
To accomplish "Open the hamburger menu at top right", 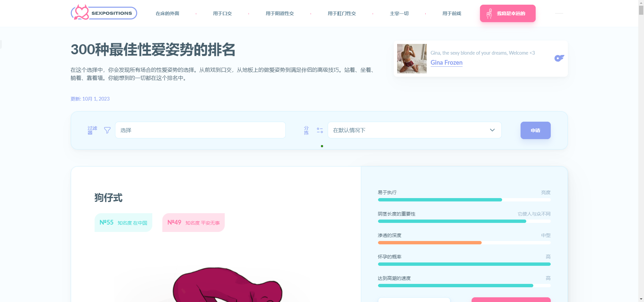I will click(559, 13).
